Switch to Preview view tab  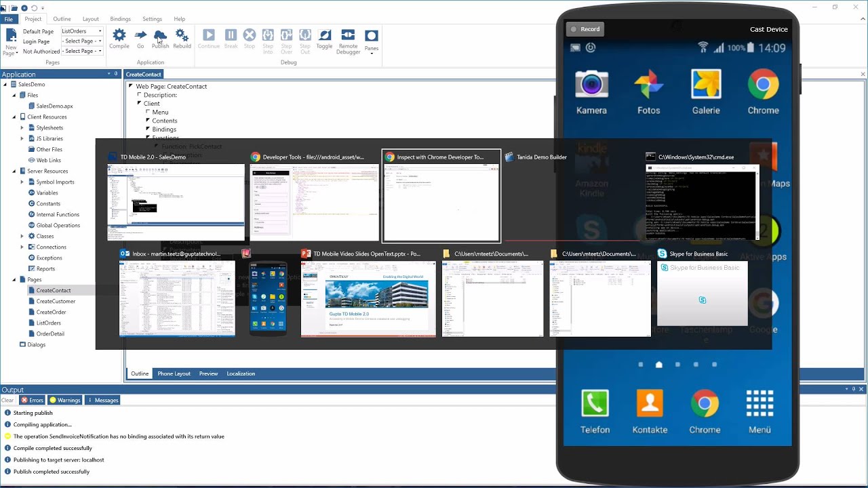tap(208, 373)
